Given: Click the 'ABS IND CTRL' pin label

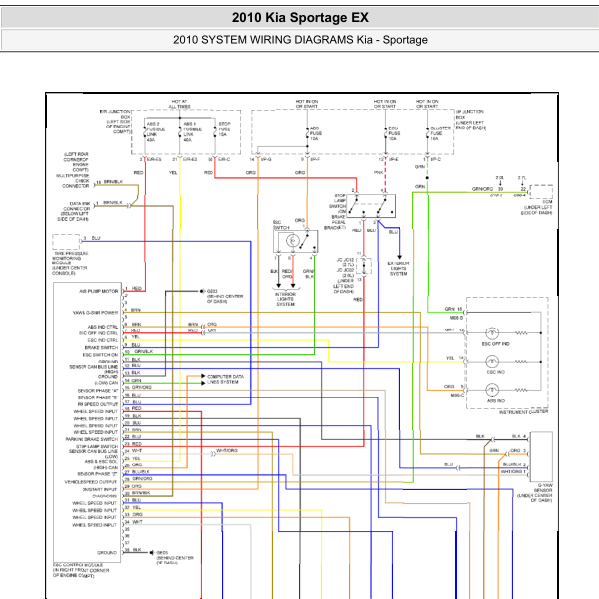Looking at the screenshot, I should coord(103,327).
